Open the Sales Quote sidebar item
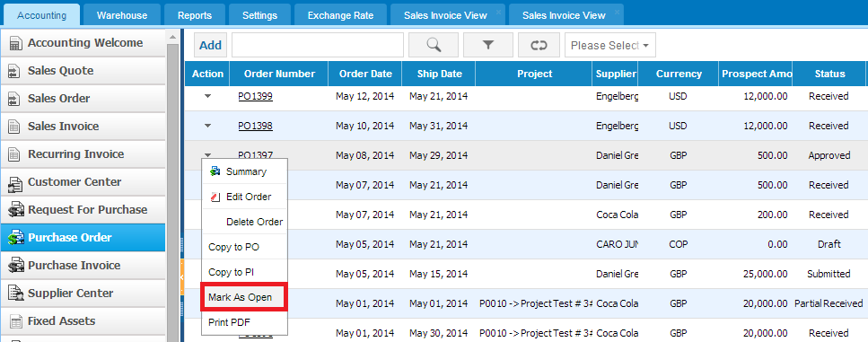Image resolution: width=868 pixels, height=342 pixels. (x=83, y=71)
